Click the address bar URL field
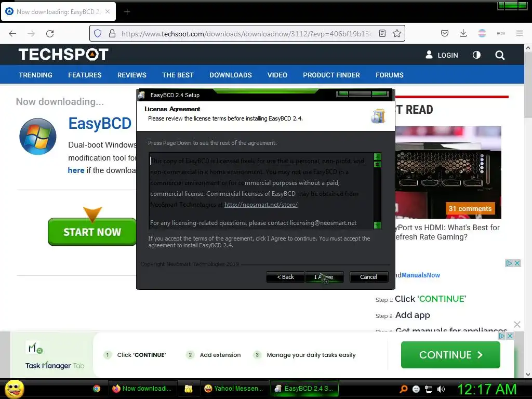The width and height of the screenshot is (532, 399). click(247, 34)
